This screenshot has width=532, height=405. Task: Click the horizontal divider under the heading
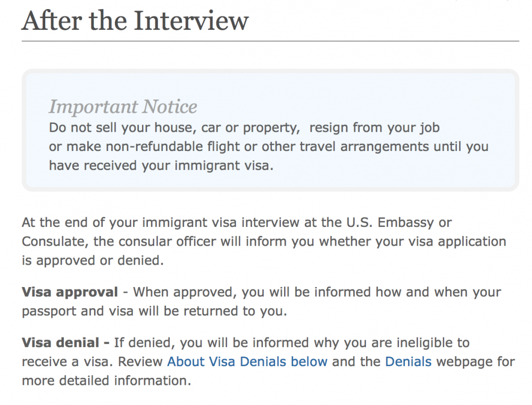(270, 41)
